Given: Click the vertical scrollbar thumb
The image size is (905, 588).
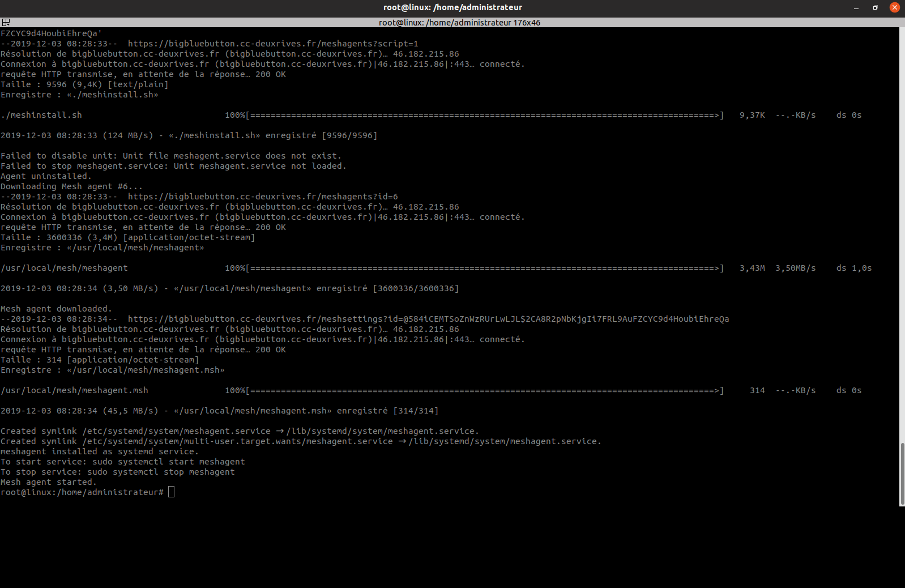Looking at the screenshot, I should (902, 475).
